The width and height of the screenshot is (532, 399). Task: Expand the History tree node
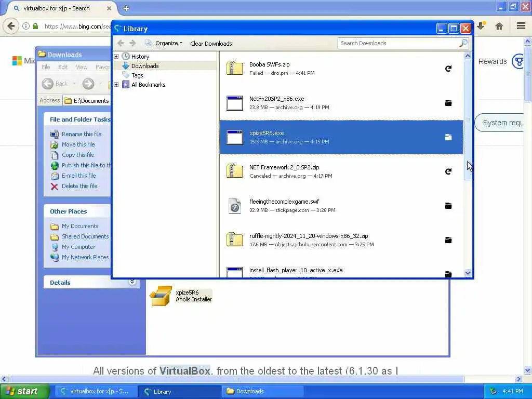(x=116, y=56)
